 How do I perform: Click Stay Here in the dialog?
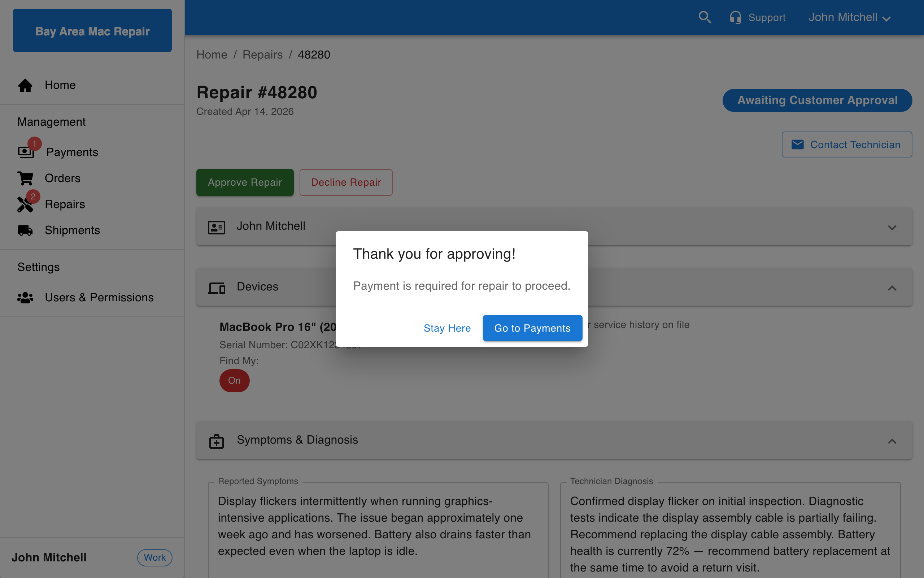[447, 328]
